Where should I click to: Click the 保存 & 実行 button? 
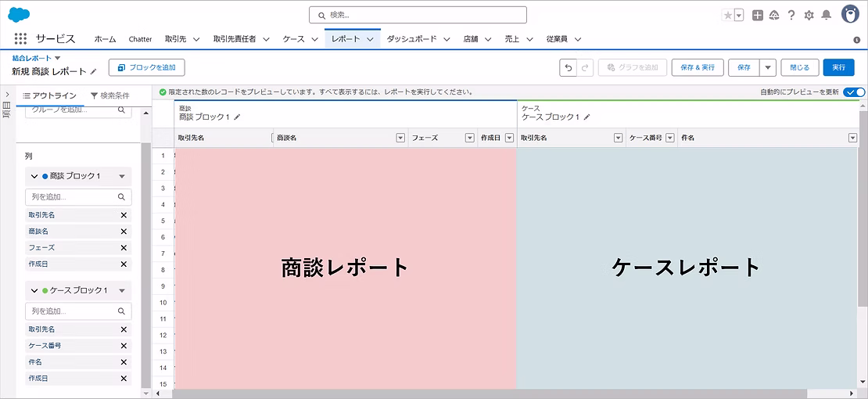pyautogui.click(x=698, y=67)
